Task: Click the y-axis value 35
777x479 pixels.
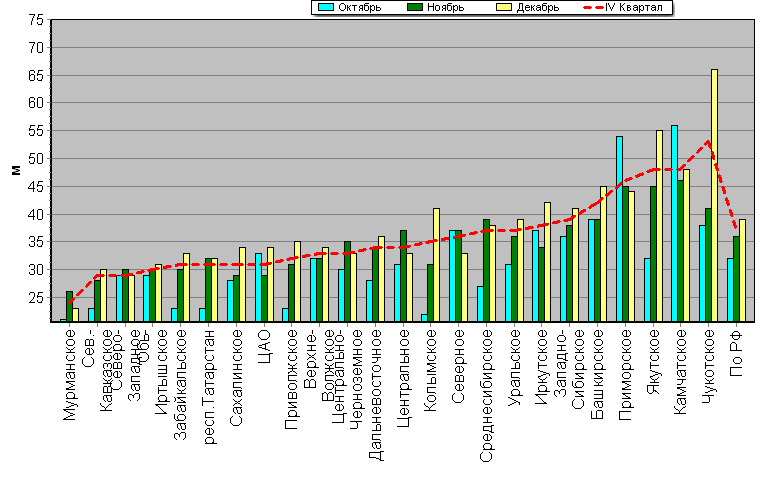Action: click(36, 242)
